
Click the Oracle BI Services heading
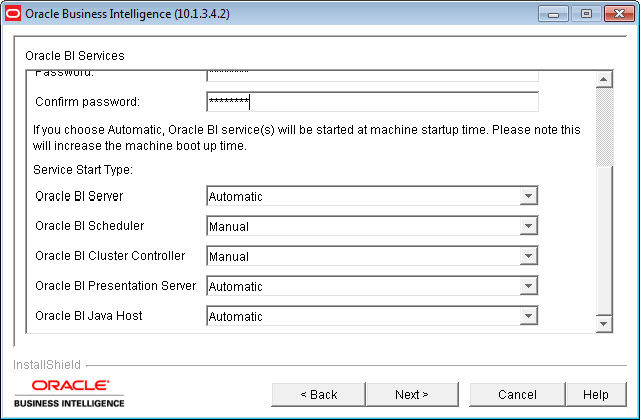pos(75,56)
